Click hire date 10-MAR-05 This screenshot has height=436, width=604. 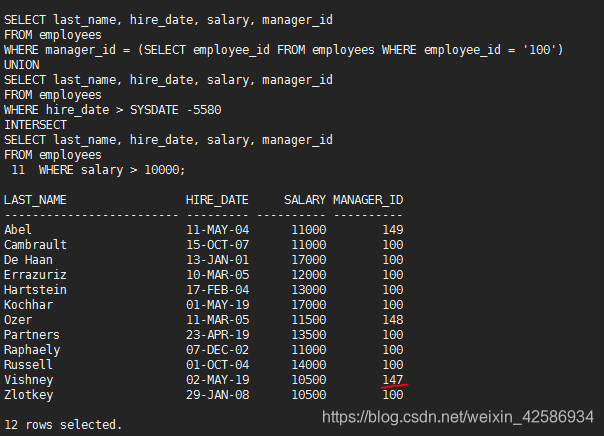pos(218,275)
